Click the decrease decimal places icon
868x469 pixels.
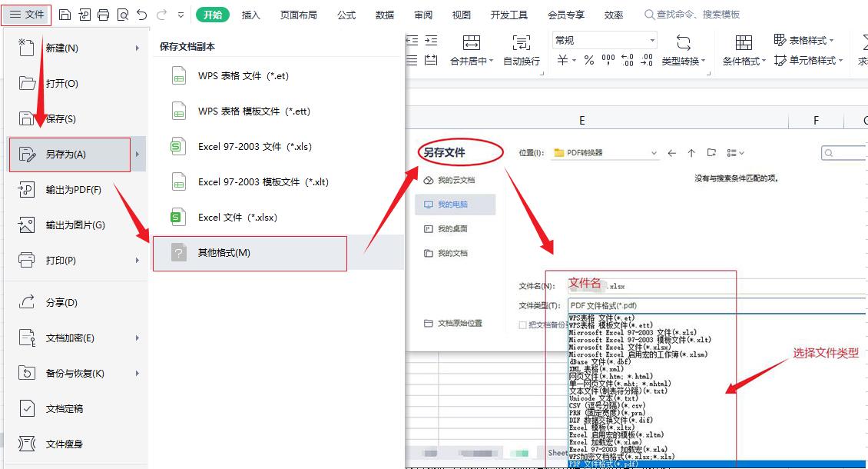click(647, 60)
